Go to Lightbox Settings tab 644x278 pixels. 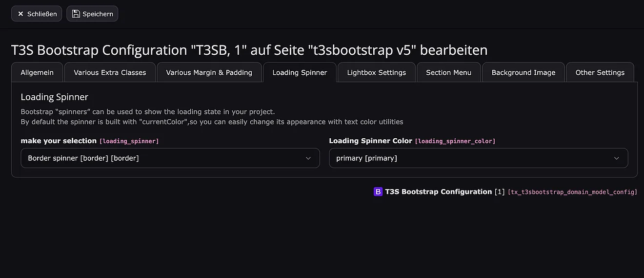[x=376, y=73]
